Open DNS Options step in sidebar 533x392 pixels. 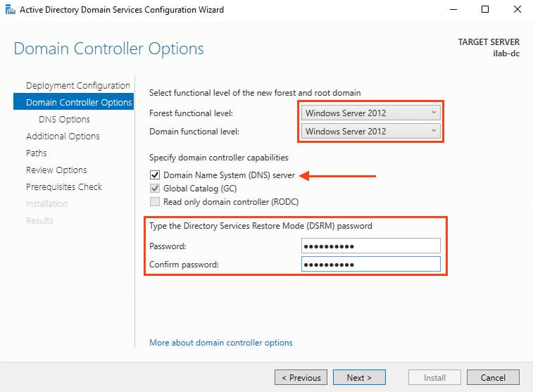coord(64,120)
